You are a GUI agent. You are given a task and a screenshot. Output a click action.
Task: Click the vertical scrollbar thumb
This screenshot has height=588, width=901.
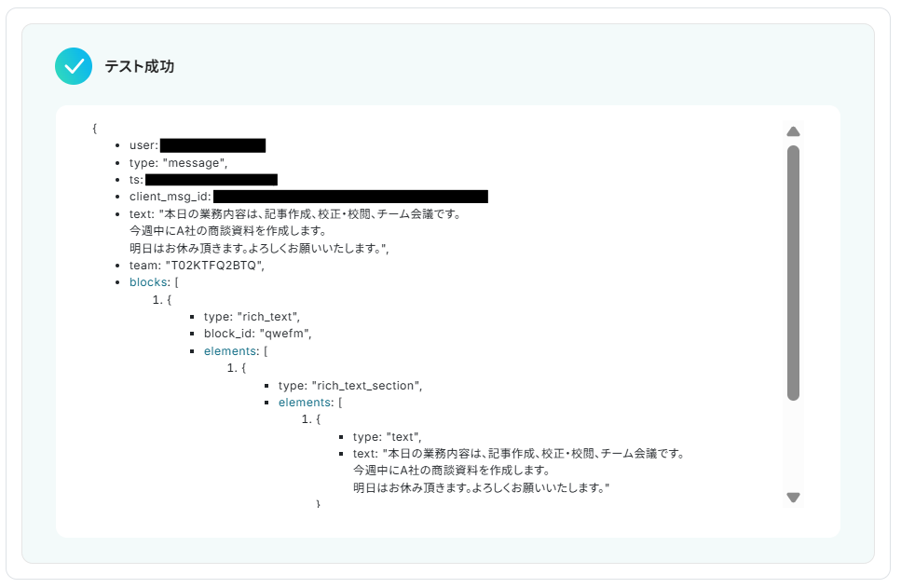[x=793, y=272]
